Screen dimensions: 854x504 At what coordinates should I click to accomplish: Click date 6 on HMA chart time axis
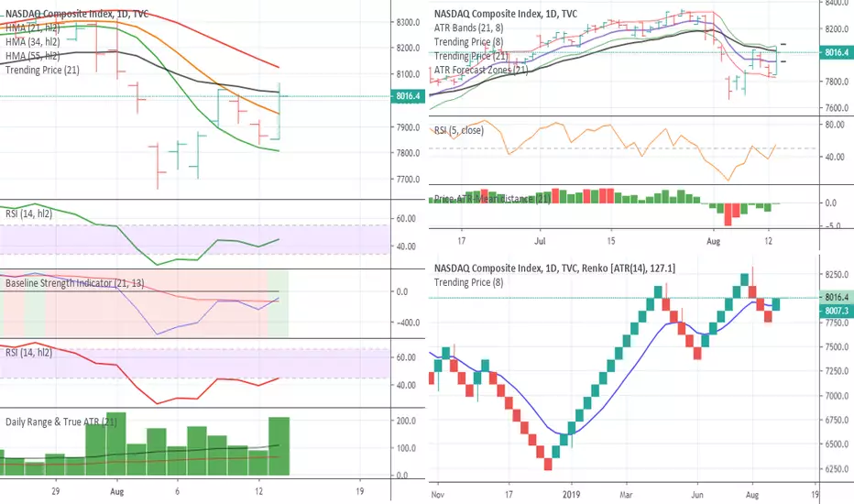click(x=178, y=491)
